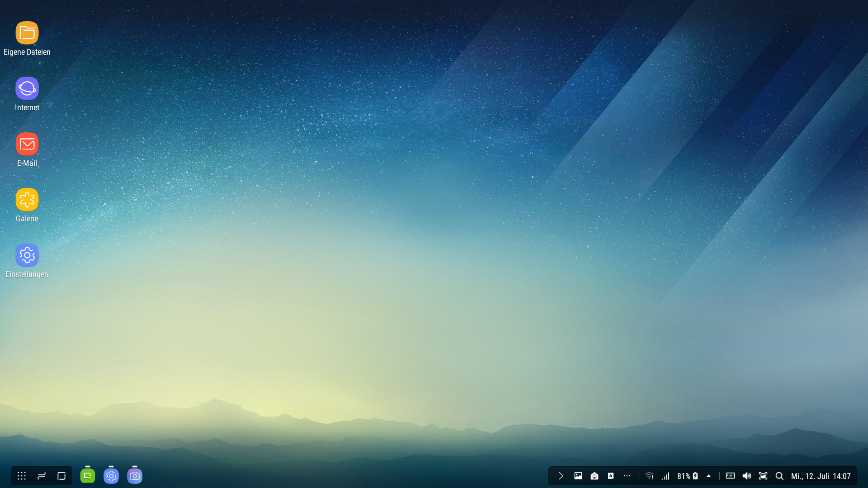Switch to running Settings app in taskbar

(111, 476)
